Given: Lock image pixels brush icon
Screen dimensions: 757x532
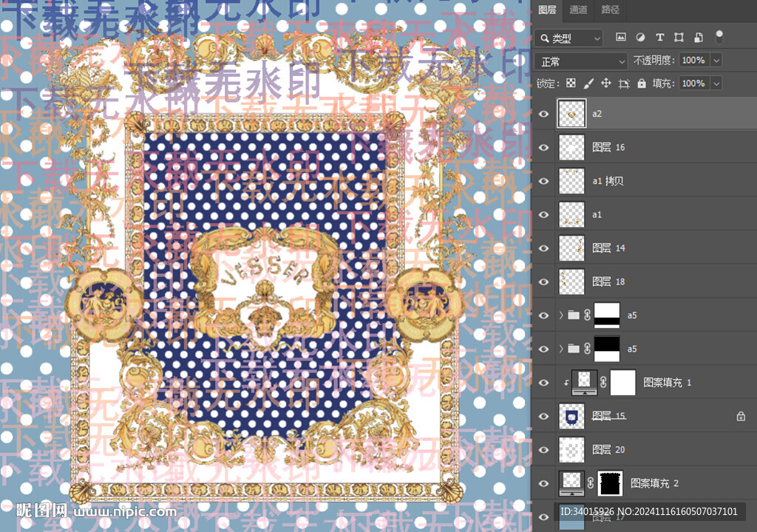Looking at the screenshot, I should pos(588,83).
